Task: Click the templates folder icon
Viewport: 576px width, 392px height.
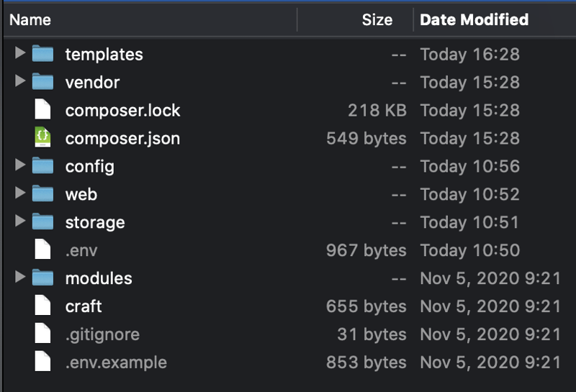Action: 43,54
